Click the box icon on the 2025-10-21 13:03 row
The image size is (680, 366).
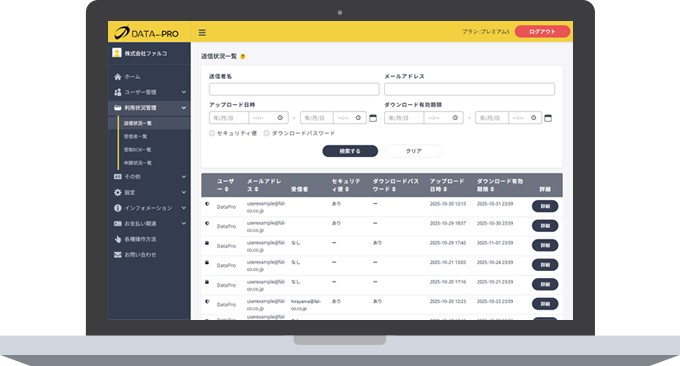coord(207,262)
